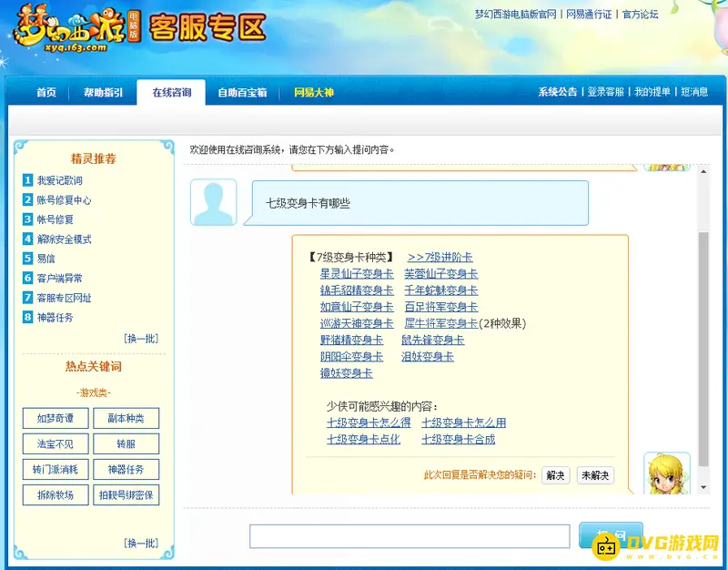The width and height of the screenshot is (728, 570).
Task: Open the 千年蛇魅变身卡 link
Action: pos(440,290)
